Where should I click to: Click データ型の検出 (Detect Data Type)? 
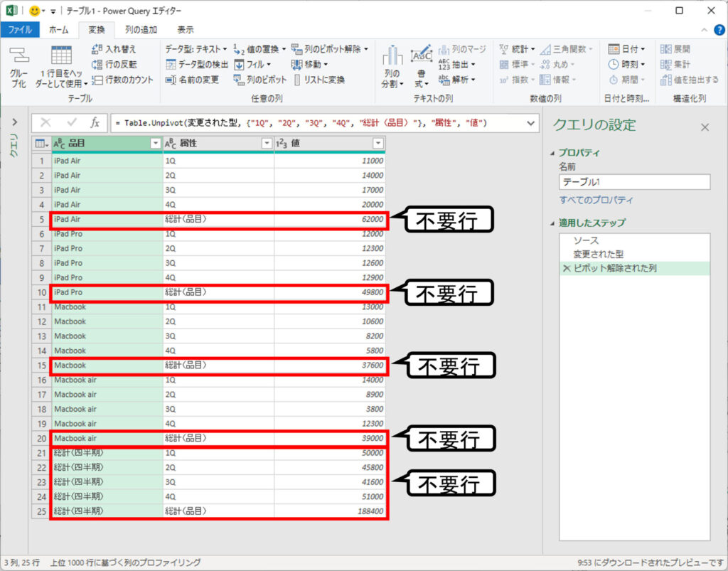[197, 64]
